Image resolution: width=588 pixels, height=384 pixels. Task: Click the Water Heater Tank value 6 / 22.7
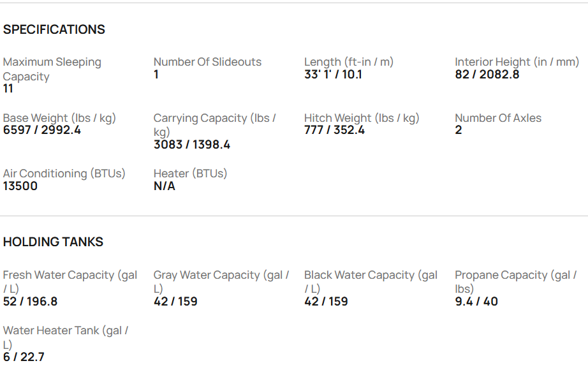pos(24,357)
